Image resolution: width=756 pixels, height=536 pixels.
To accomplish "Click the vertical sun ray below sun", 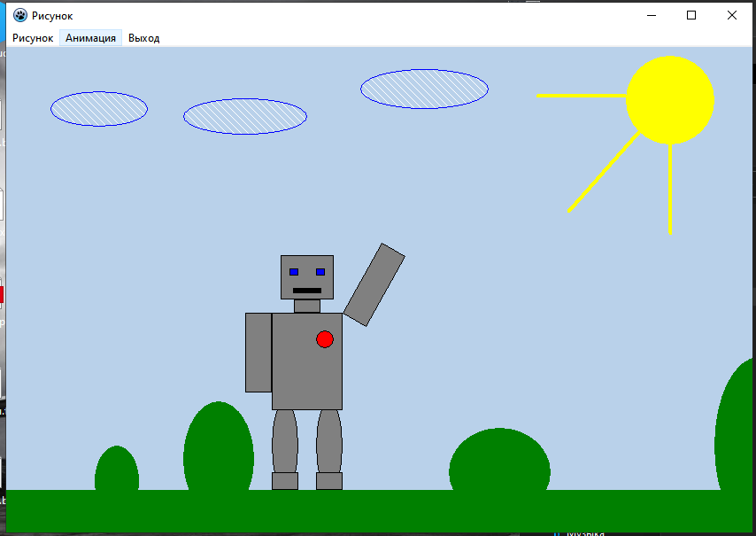I will click(670, 190).
